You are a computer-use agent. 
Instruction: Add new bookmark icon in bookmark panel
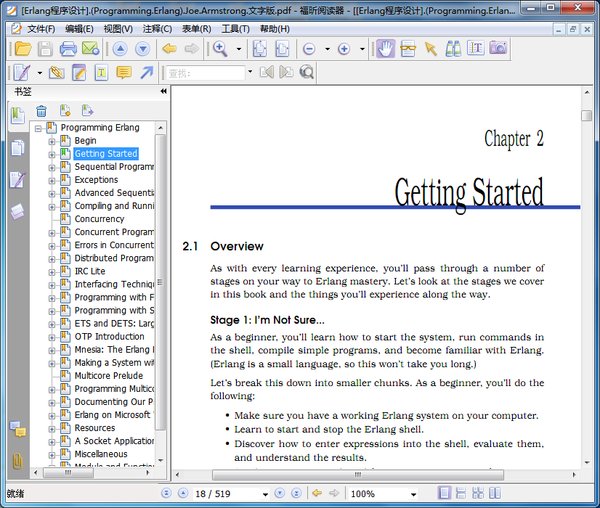[65, 111]
